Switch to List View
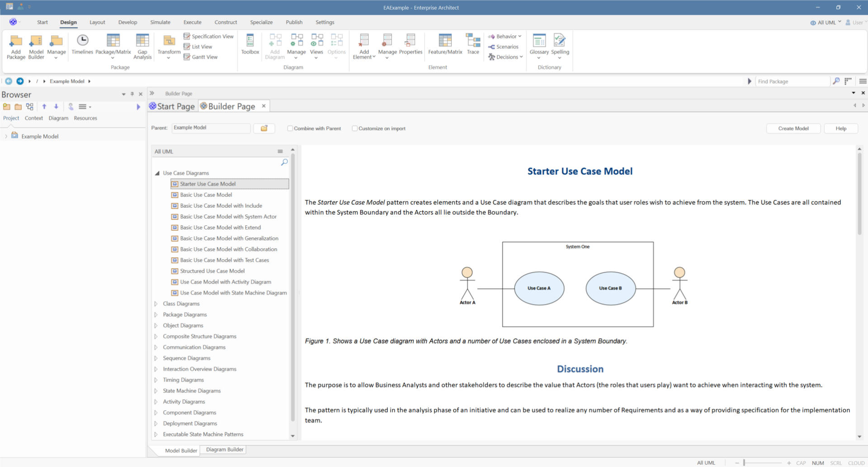Screen dimensions: 868x467 [198, 47]
